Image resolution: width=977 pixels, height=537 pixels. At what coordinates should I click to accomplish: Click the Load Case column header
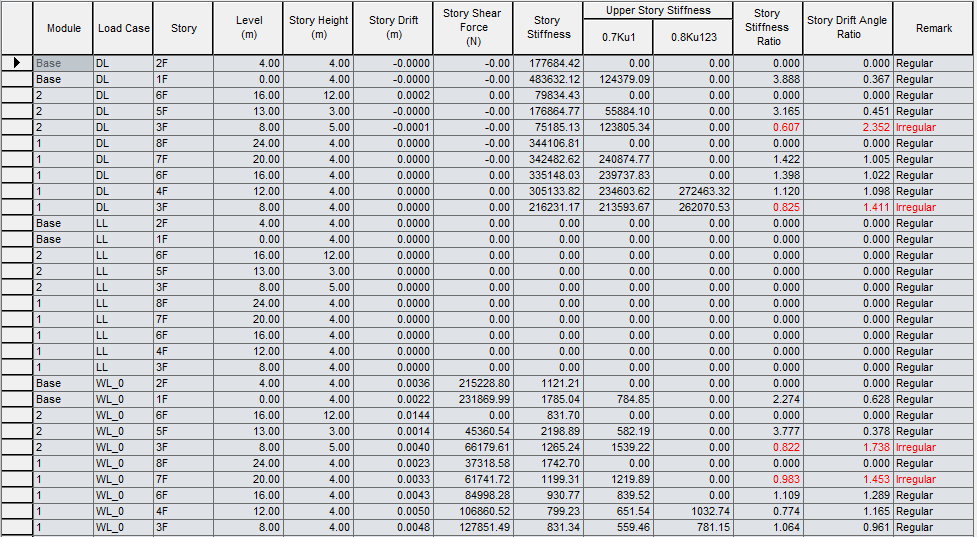123,28
